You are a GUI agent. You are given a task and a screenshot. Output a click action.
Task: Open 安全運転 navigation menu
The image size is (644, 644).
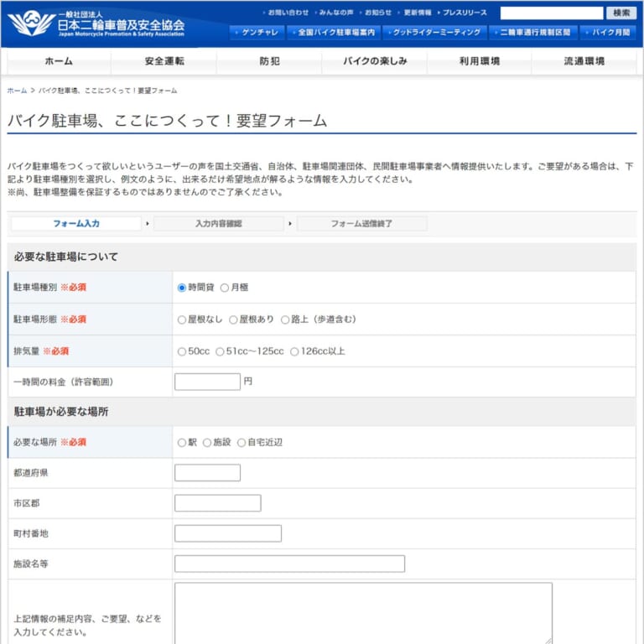point(164,61)
